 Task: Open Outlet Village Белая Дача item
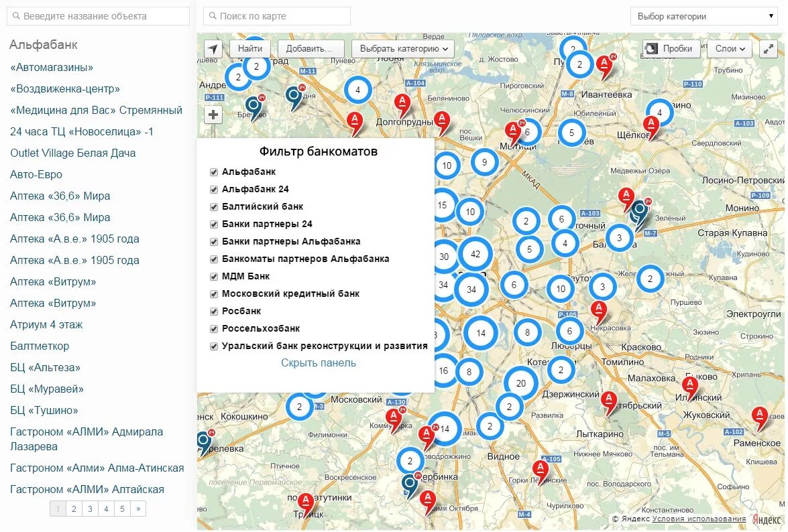click(x=73, y=153)
